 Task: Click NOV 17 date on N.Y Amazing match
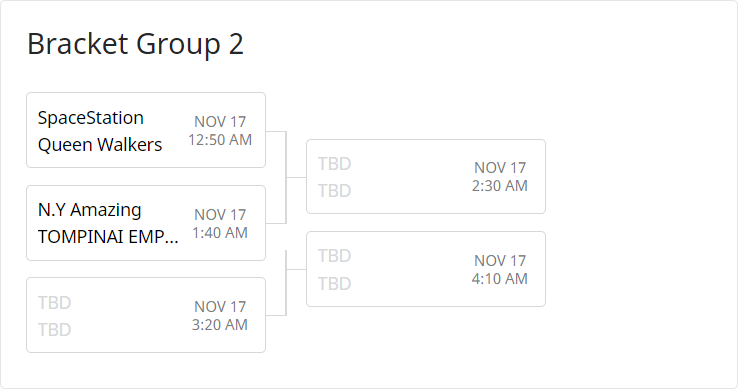pos(220,215)
